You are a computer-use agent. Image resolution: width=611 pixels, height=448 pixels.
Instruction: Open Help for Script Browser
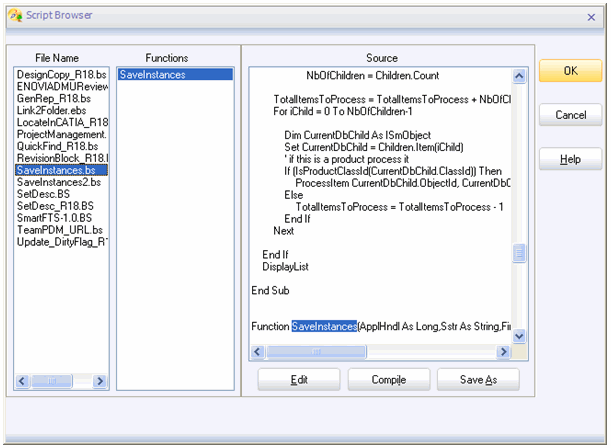[x=570, y=160]
